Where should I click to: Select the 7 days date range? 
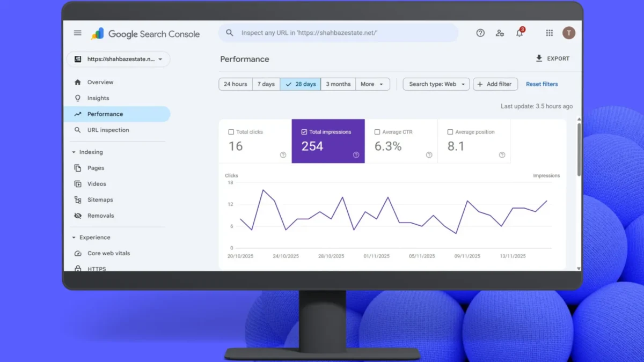(x=266, y=84)
